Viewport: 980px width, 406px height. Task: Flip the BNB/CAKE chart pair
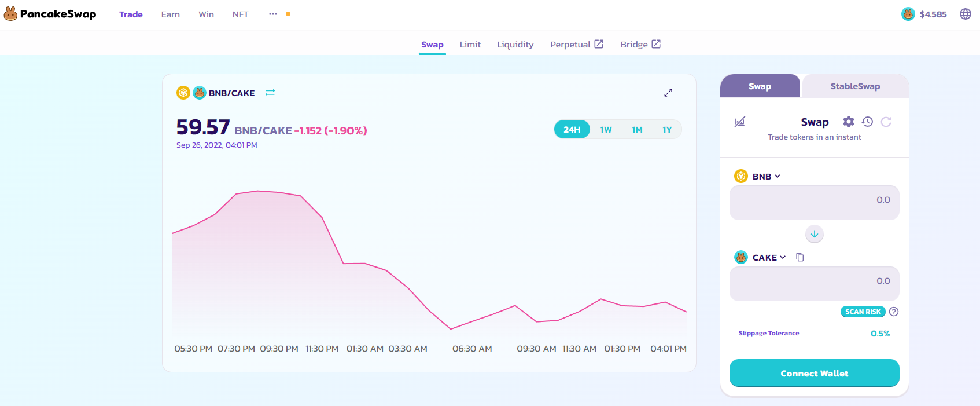click(270, 93)
